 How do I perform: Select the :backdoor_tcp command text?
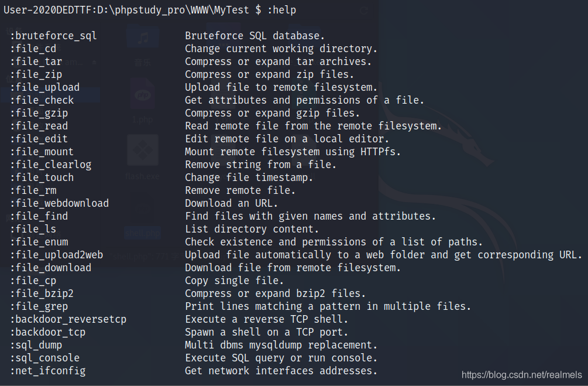click(x=47, y=332)
